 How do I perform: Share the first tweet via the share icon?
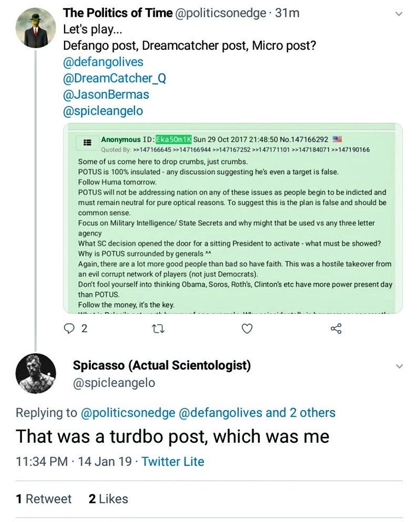click(x=336, y=329)
